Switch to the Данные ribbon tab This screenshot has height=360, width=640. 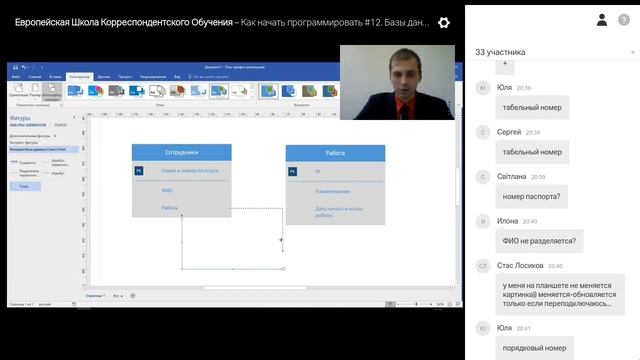pyautogui.click(x=104, y=77)
